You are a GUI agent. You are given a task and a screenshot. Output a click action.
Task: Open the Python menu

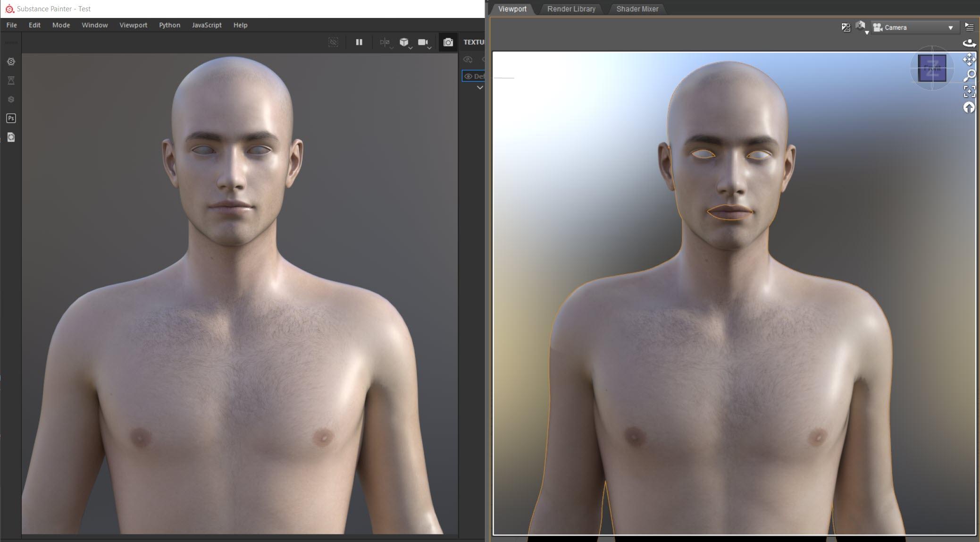coord(169,25)
